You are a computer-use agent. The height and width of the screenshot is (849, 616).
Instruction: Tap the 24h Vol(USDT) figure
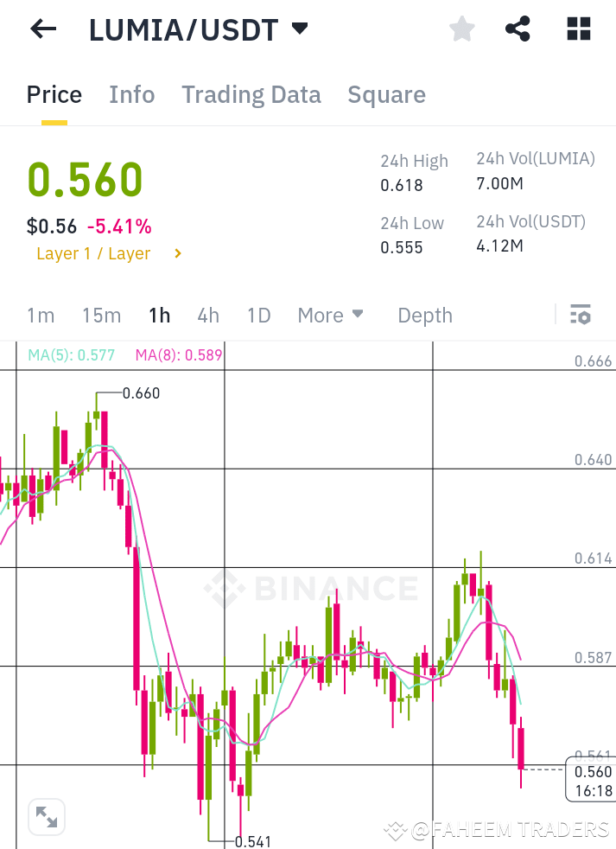(x=499, y=246)
